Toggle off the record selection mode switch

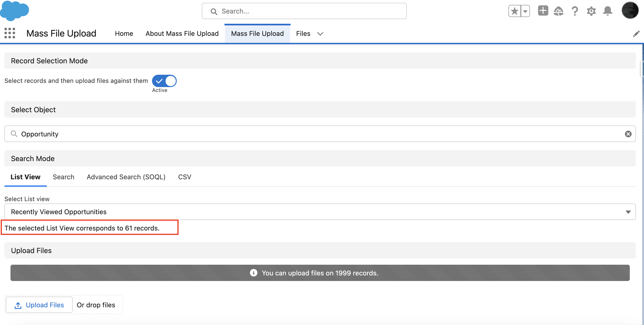pos(164,81)
